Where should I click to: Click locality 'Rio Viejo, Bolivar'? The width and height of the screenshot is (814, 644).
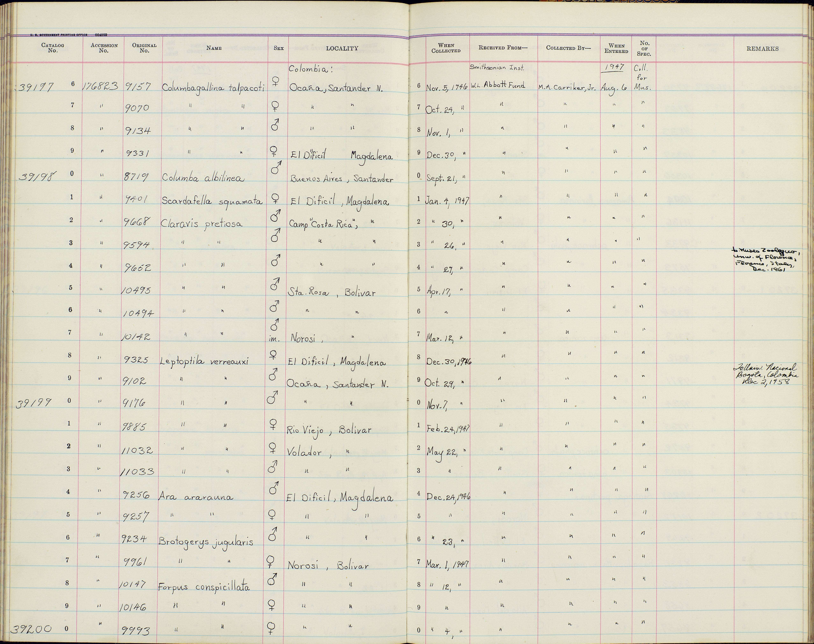[x=329, y=431]
